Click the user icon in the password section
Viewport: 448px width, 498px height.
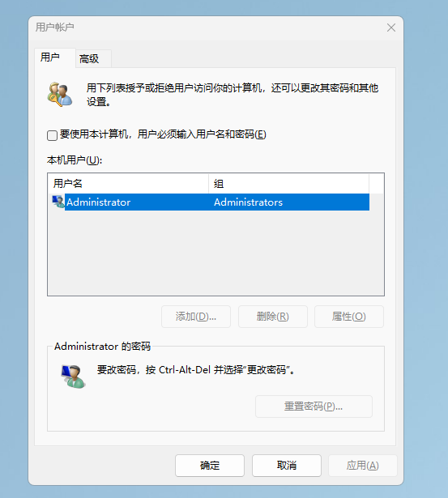74,377
